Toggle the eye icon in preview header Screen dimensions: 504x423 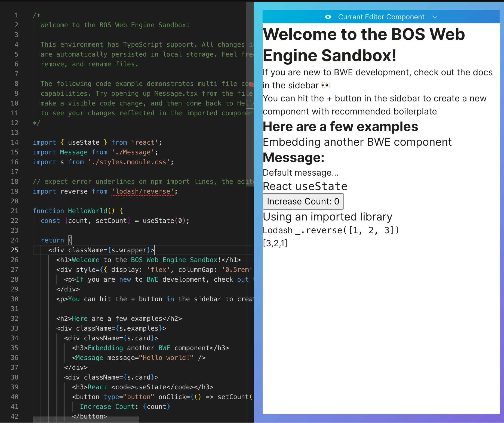[328, 17]
